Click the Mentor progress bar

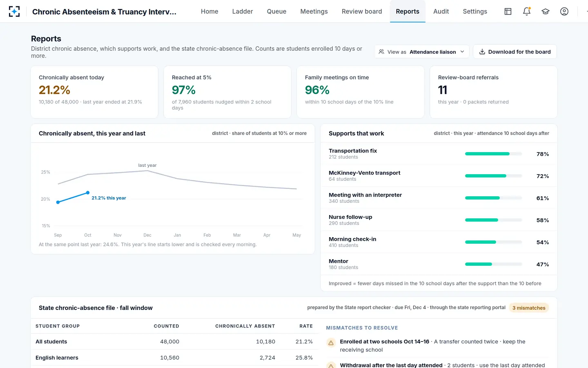point(494,264)
